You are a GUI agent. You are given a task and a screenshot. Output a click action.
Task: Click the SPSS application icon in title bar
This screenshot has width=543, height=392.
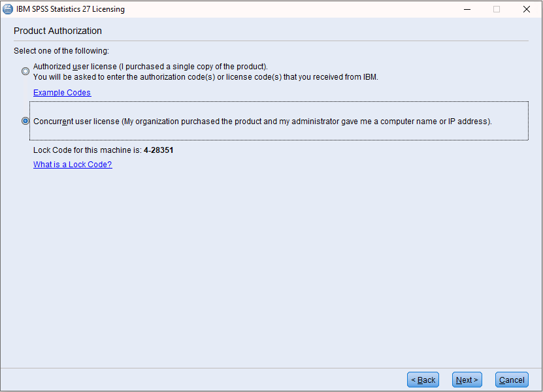pos(8,9)
